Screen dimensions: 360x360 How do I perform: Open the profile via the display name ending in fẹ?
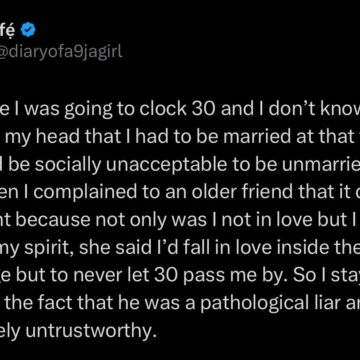[8, 32]
